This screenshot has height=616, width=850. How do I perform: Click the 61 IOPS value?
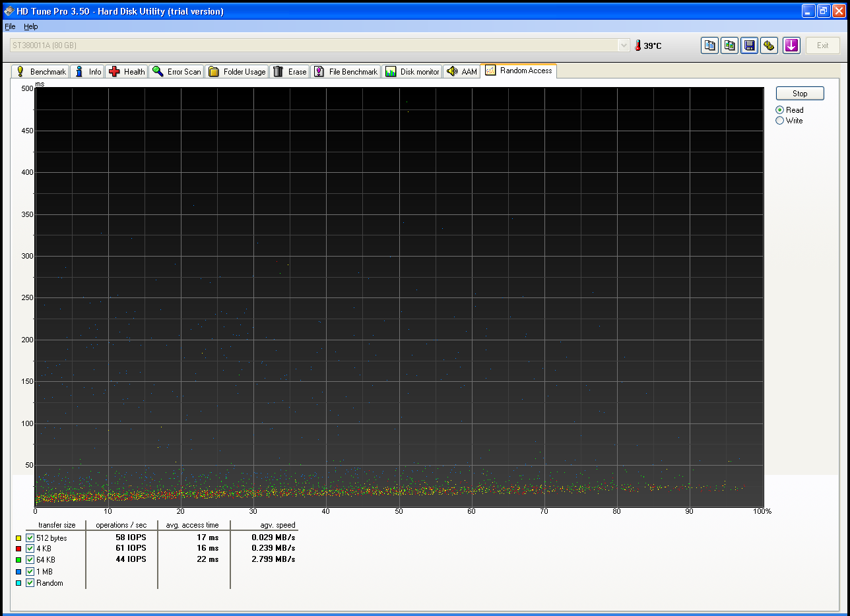tap(131, 548)
